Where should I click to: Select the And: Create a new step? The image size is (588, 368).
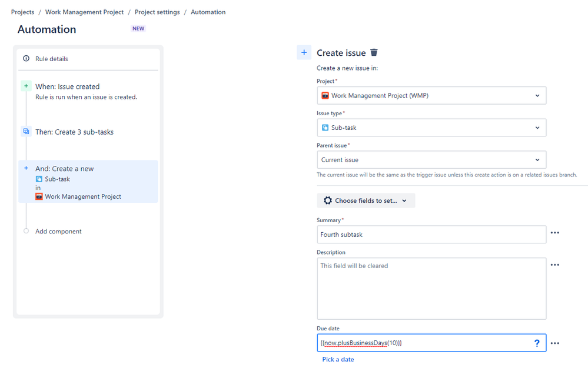[x=88, y=182]
